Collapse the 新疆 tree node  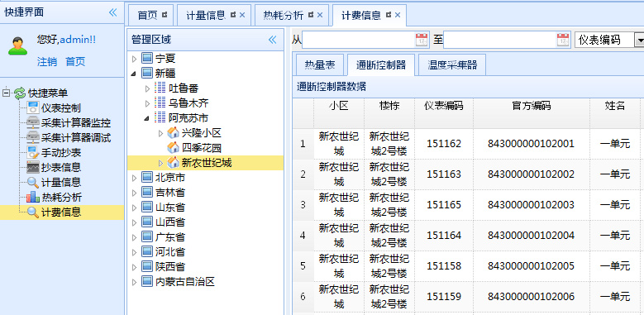tap(134, 74)
